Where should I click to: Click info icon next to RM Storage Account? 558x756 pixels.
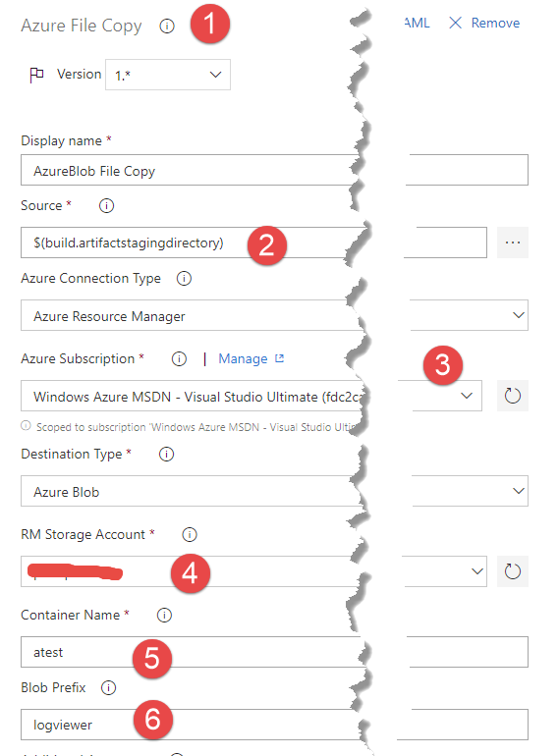coord(190,535)
